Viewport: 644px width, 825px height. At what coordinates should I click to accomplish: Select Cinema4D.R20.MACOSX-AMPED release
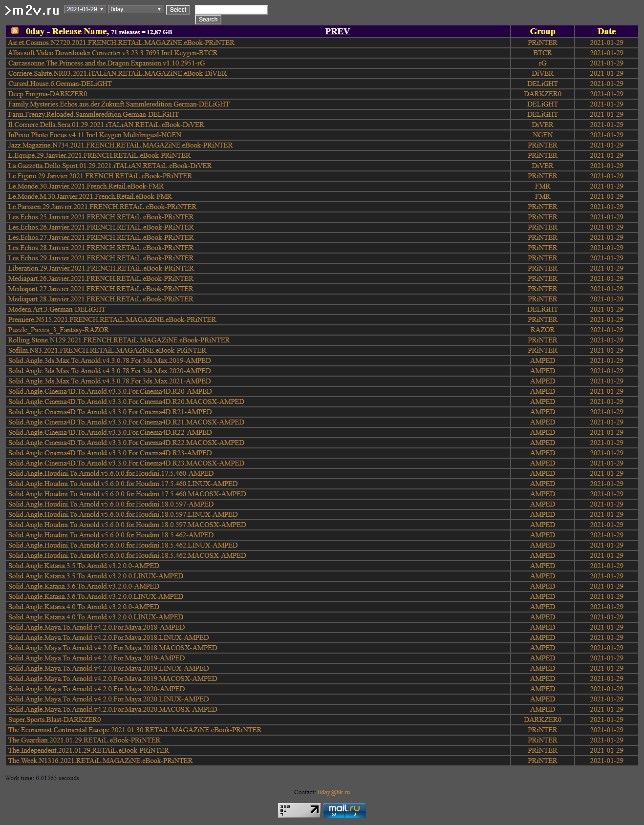tap(126, 402)
